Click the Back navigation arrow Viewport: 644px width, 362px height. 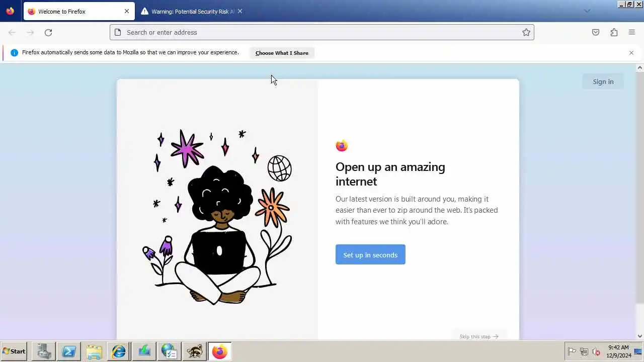click(12, 32)
